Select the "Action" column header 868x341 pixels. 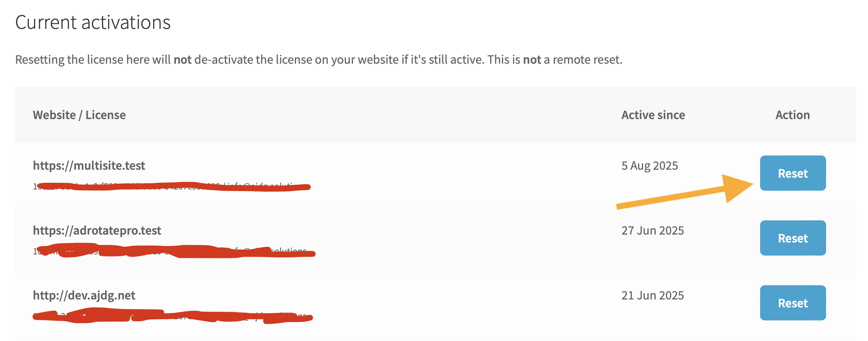click(793, 115)
